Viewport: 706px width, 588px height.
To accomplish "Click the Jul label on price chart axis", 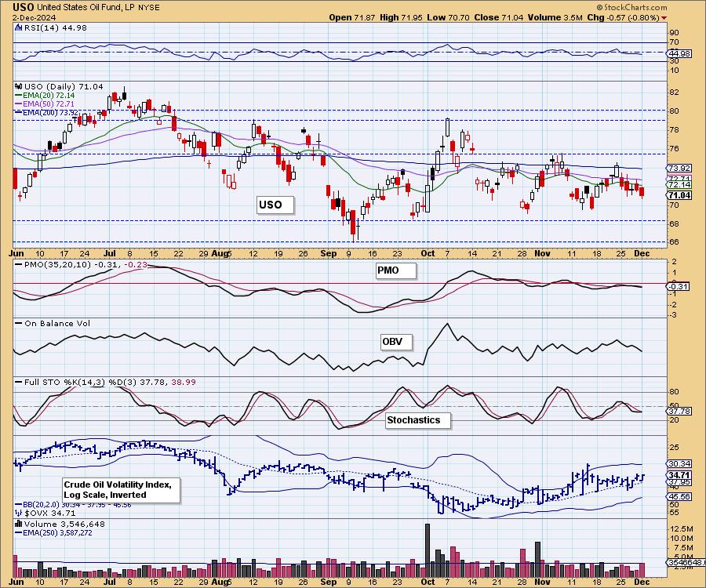I will click(x=110, y=253).
